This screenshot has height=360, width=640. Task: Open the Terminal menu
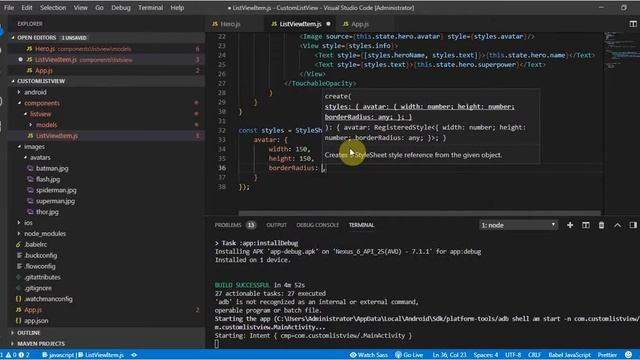pyautogui.click(x=150, y=8)
